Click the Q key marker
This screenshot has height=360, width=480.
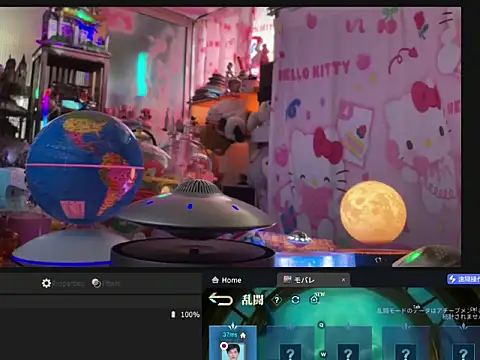(x=321, y=325)
